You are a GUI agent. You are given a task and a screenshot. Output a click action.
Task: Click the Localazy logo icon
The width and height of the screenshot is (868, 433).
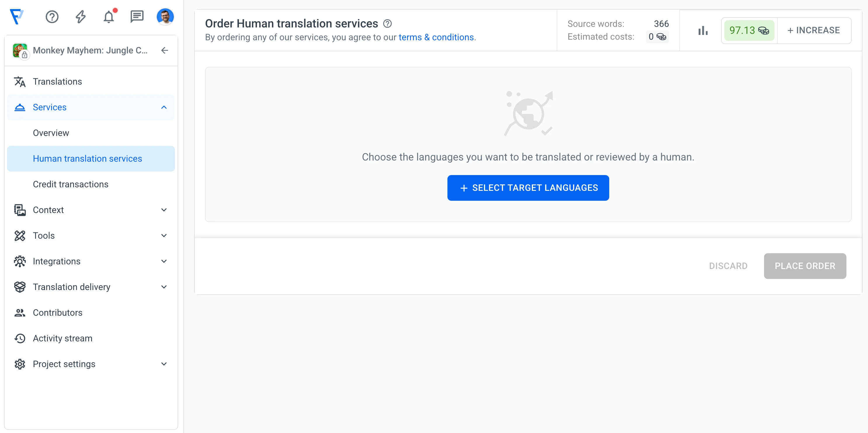pyautogui.click(x=17, y=17)
